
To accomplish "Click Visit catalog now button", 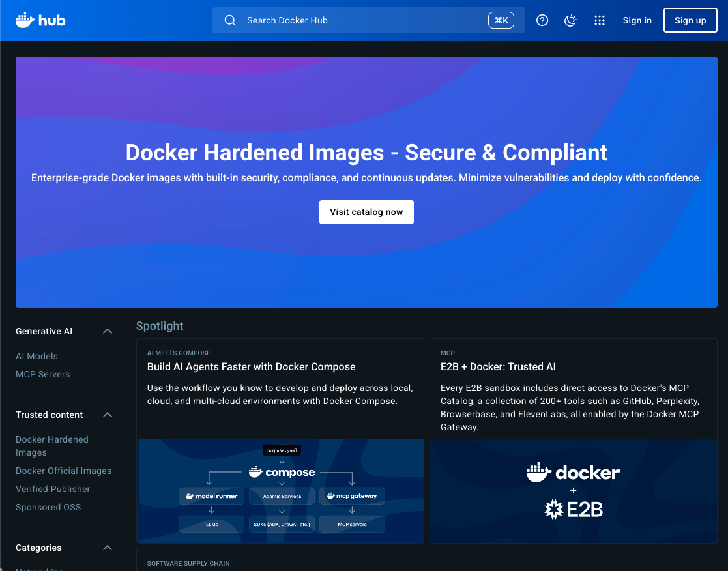I will [366, 212].
